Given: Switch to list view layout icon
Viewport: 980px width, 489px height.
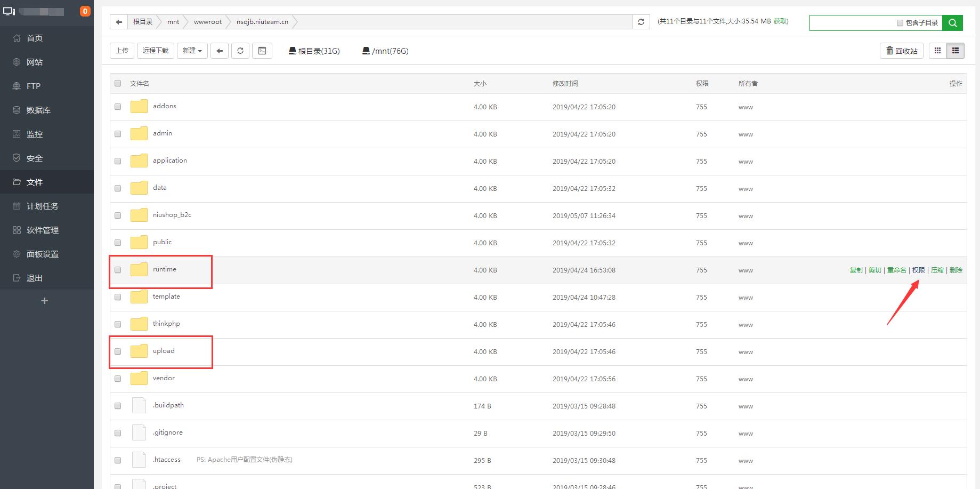Looking at the screenshot, I should tap(955, 51).
